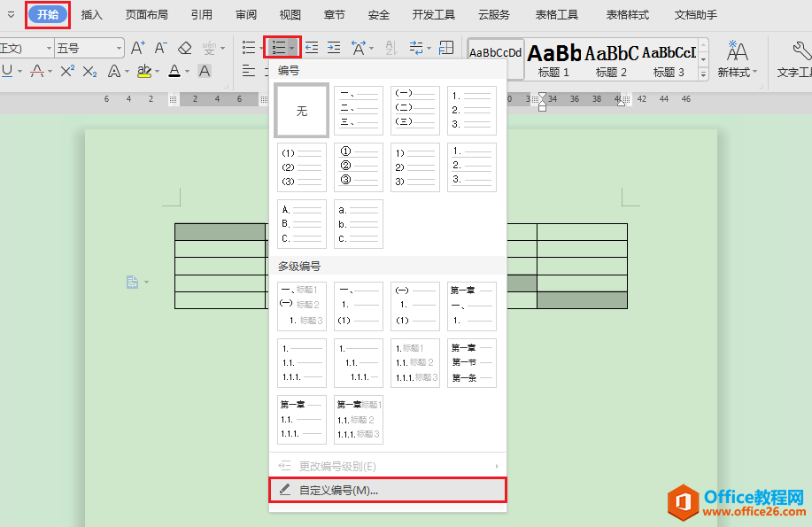Toggle underline formatting
This screenshot has width=812, height=527.
7,71
